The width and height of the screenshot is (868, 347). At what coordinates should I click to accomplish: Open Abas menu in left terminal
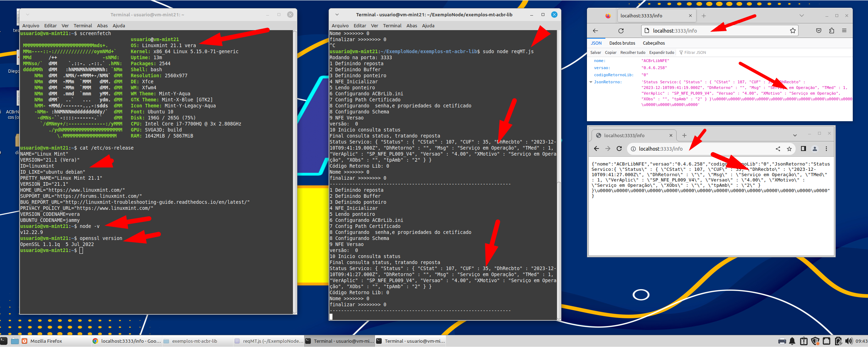[102, 26]
